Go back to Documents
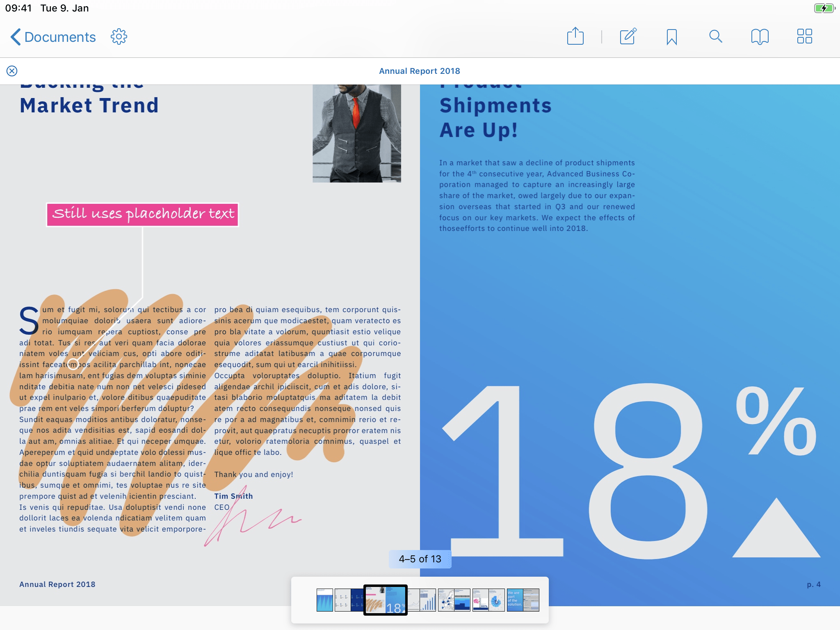The width and height of the screenshot is (840, 630). coord(53,37)
